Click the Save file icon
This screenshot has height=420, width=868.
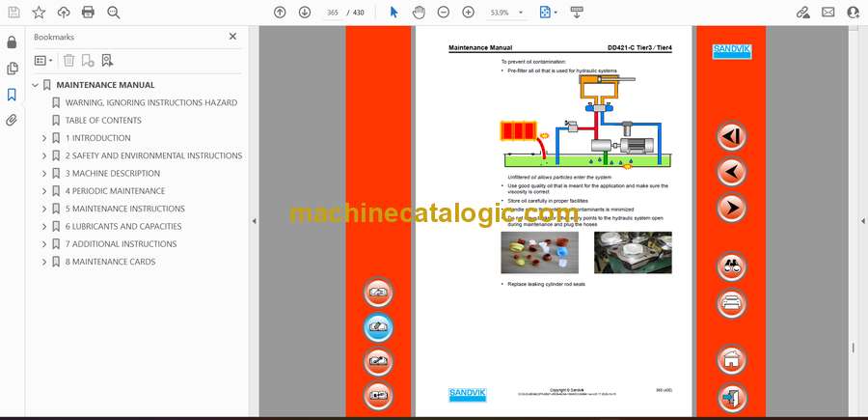[x=14, y=13]
